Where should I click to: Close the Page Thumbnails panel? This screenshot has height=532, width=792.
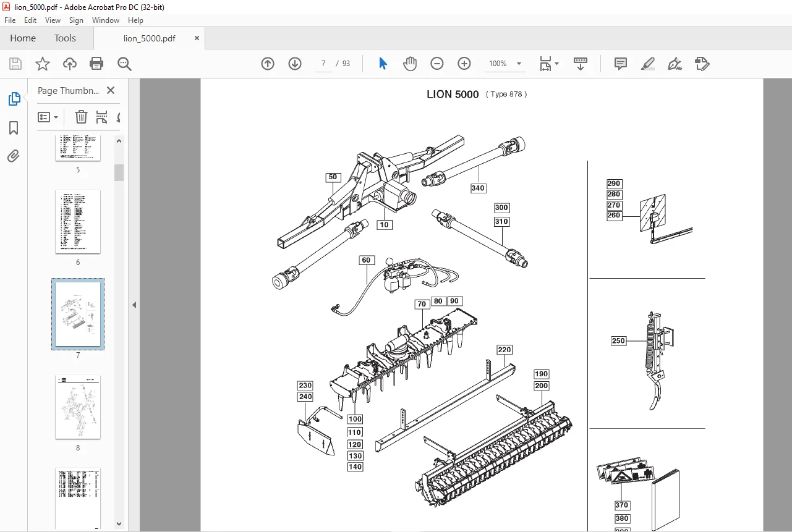pos(111,90)
